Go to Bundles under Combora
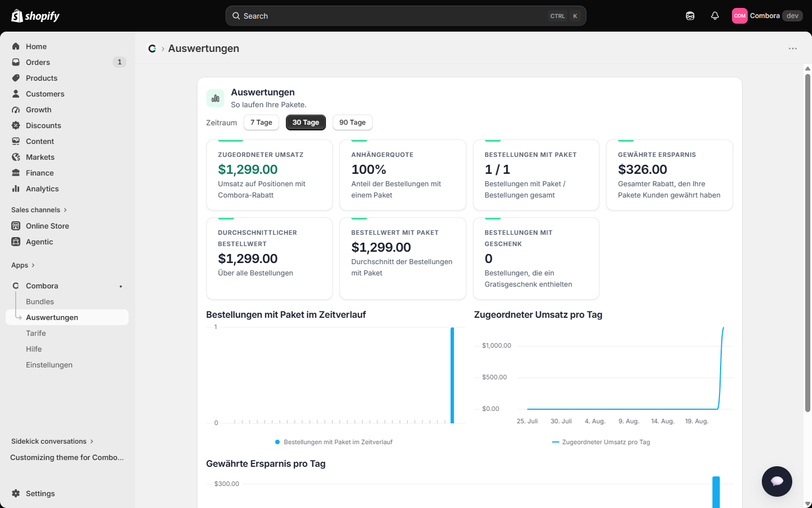This screenshot has width=812, height=508. click(x=40, y=301)
